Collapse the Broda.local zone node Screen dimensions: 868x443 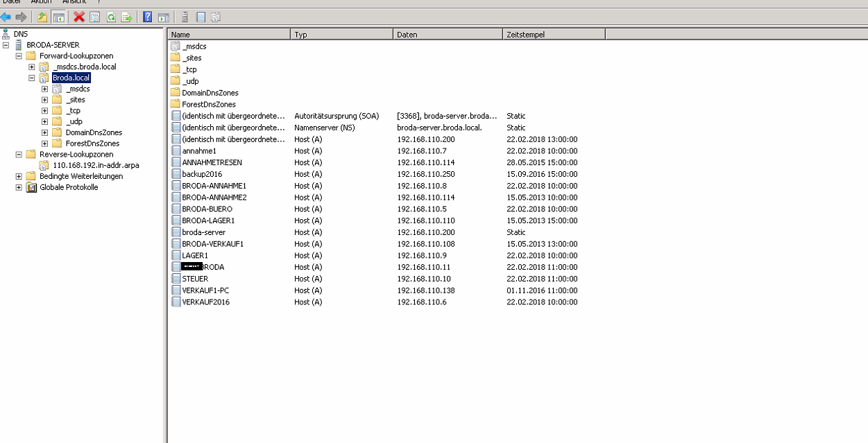[32, 78]
